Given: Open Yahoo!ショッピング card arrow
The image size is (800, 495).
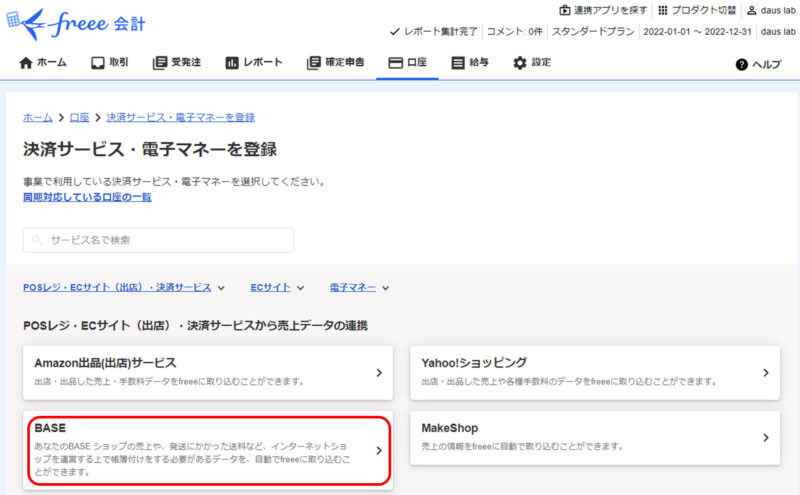Looking at the screenshot, I should tap(766, 373).
